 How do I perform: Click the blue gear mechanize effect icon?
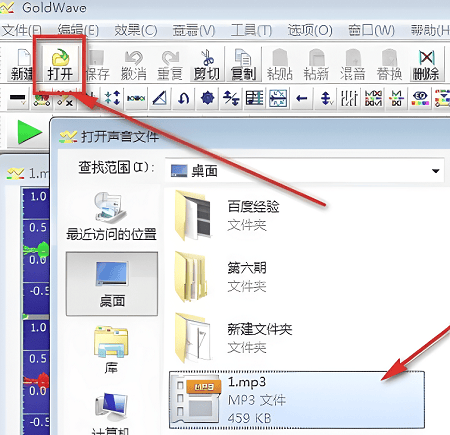[x=207, y=98]
